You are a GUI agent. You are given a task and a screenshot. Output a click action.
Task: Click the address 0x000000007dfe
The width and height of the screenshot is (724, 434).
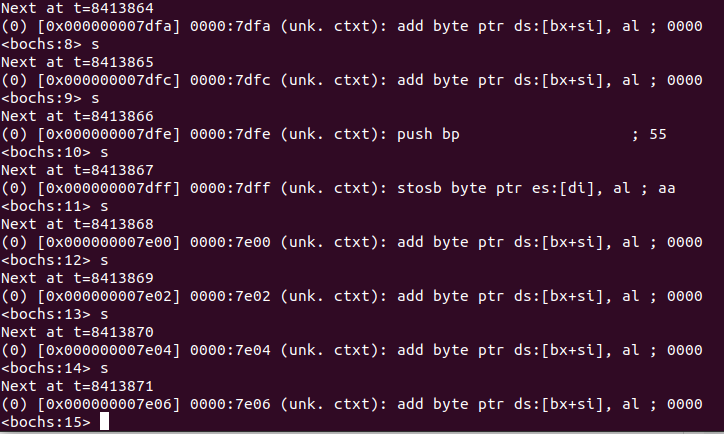pos(109,134)
